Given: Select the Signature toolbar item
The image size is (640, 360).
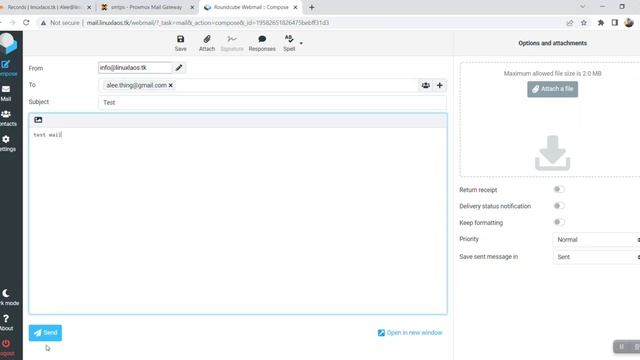Looking at the screenshot, I should point(232,43).
